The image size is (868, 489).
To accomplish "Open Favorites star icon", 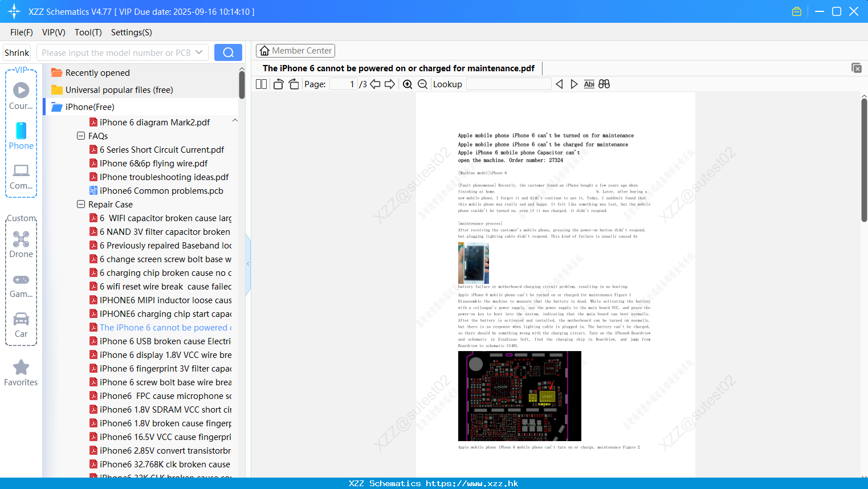I will coord(21,367).
